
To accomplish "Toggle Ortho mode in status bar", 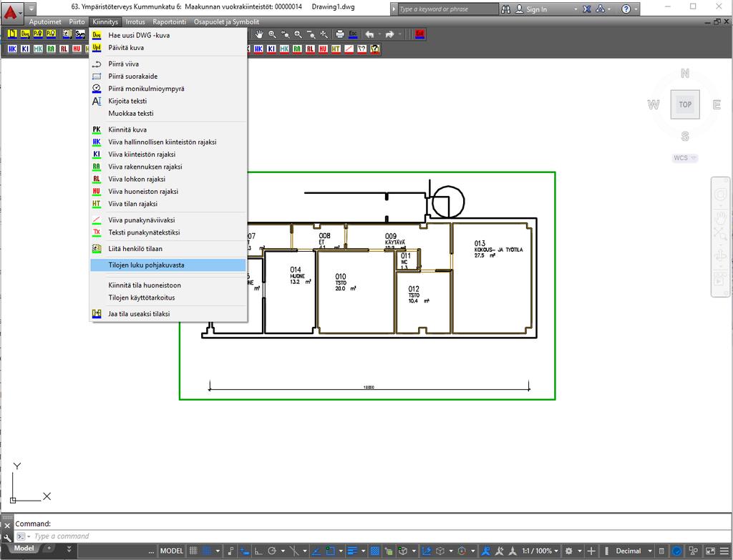I will click(x=258, y=551).
